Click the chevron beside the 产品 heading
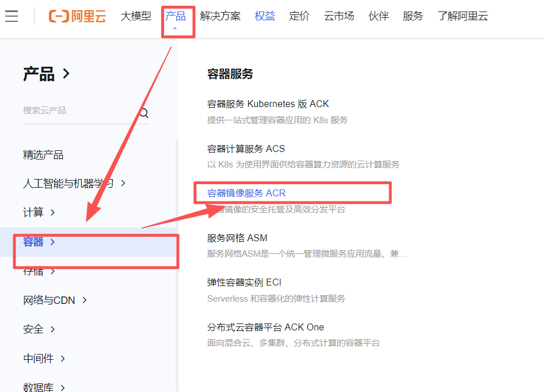 66,74
